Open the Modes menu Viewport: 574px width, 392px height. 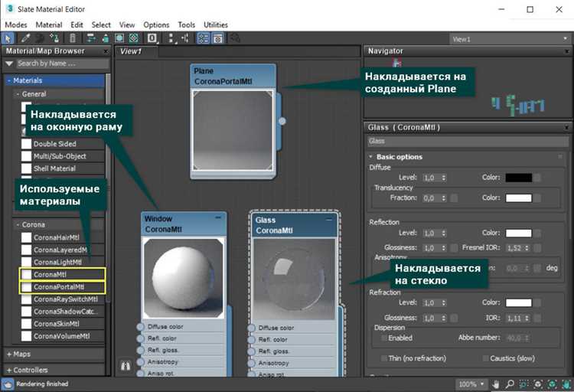[16, 25]
